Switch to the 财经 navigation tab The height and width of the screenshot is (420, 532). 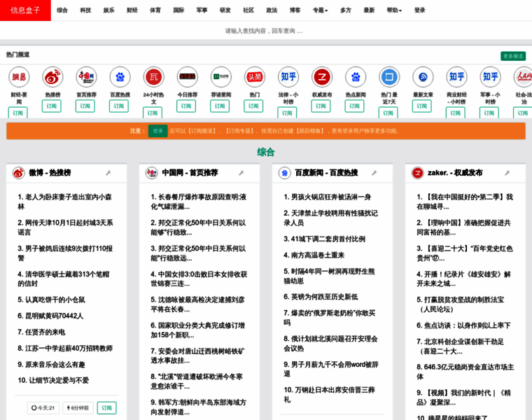coord(132,10)
